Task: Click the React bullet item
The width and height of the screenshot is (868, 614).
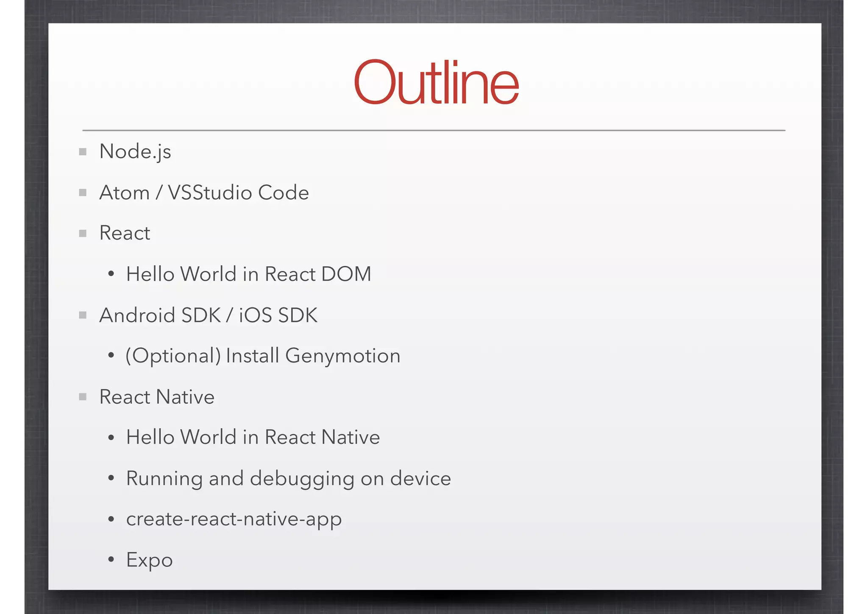Action: click(125, 233)
